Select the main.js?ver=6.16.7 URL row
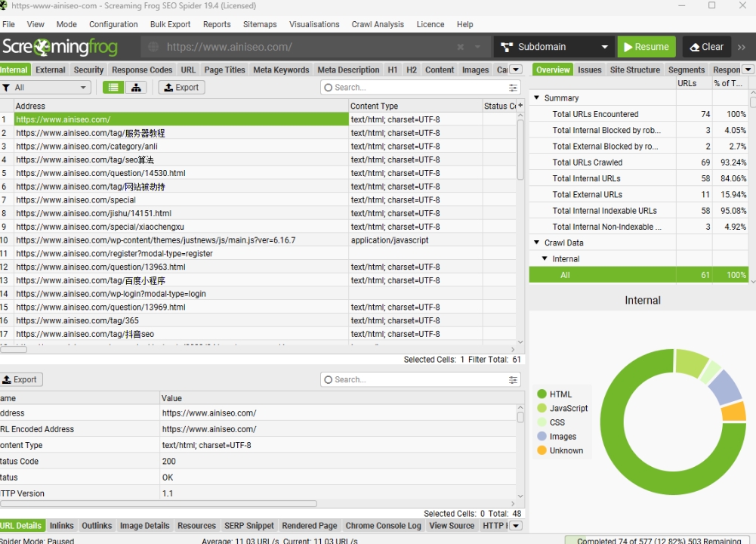The height and width of the screenshot is (544, 756). click(x=258, y=240)
